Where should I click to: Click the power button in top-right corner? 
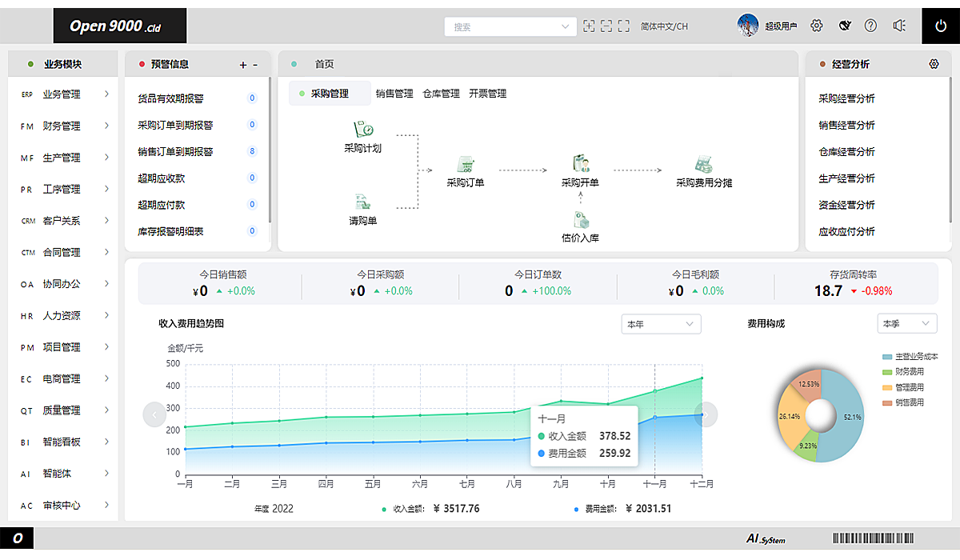pyautogui.click(x=941, y=26)
